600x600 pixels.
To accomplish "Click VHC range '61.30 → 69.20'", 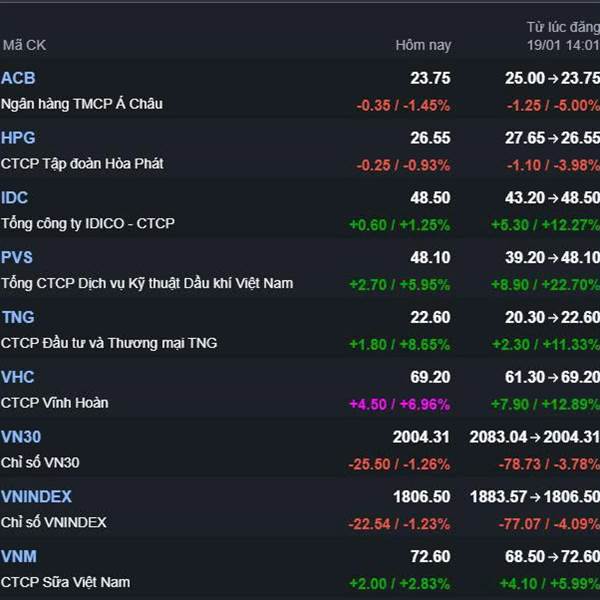I will (552, 377).
